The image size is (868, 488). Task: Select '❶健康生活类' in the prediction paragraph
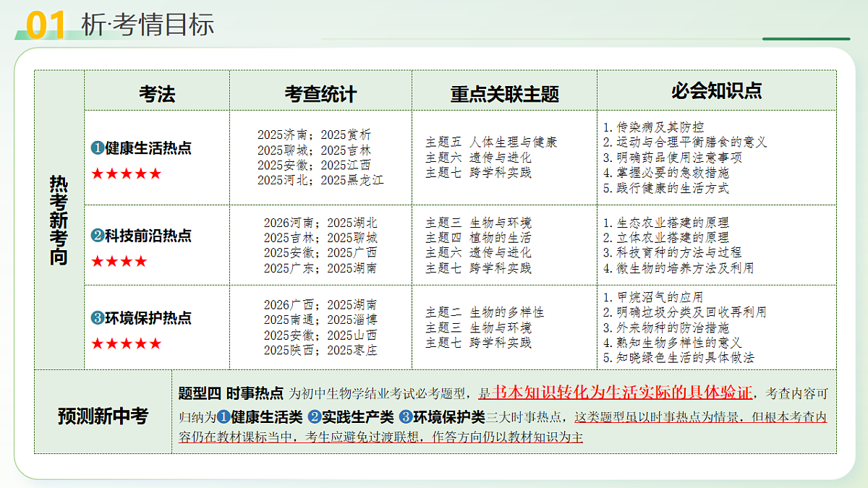pos(260,416)
